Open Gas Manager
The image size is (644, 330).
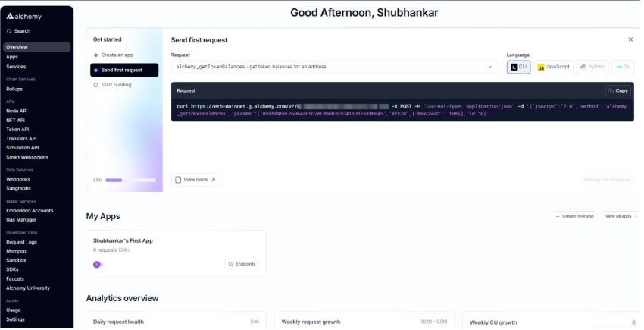(x=21, y=220)
